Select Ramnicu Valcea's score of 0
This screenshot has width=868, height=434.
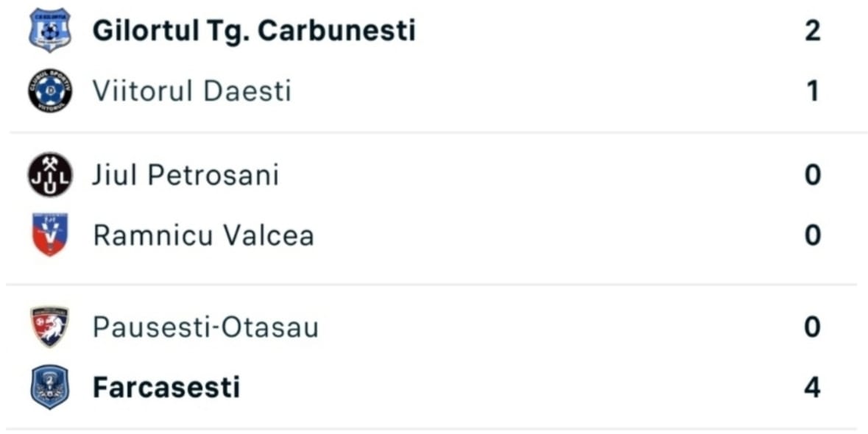click(x=812, y=235)
